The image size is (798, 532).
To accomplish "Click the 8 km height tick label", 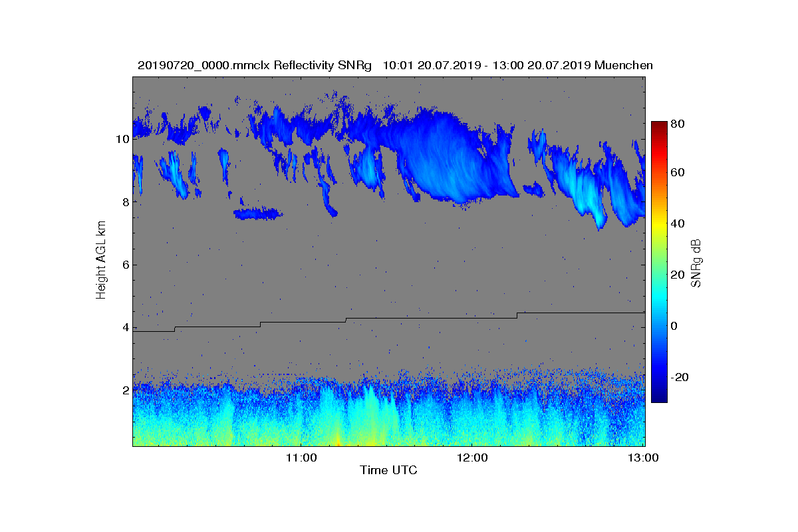I will (x=125, y=201).
